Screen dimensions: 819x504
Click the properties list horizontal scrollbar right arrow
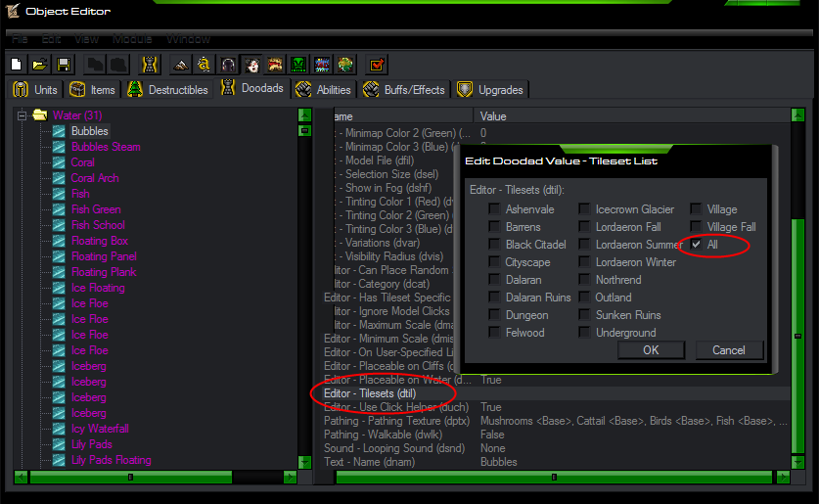(x=783, y=477)
